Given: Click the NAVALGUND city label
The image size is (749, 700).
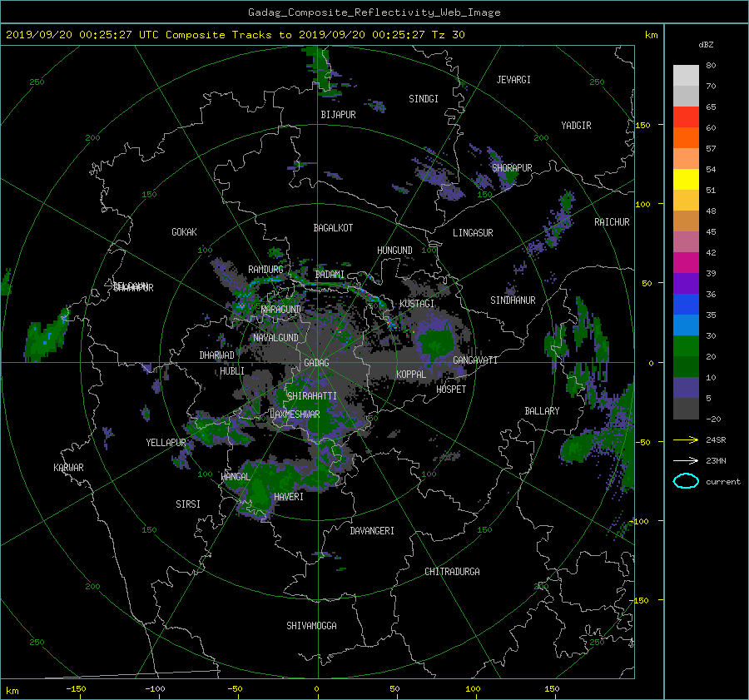Looking at the screenshot, I should [275, 338].
